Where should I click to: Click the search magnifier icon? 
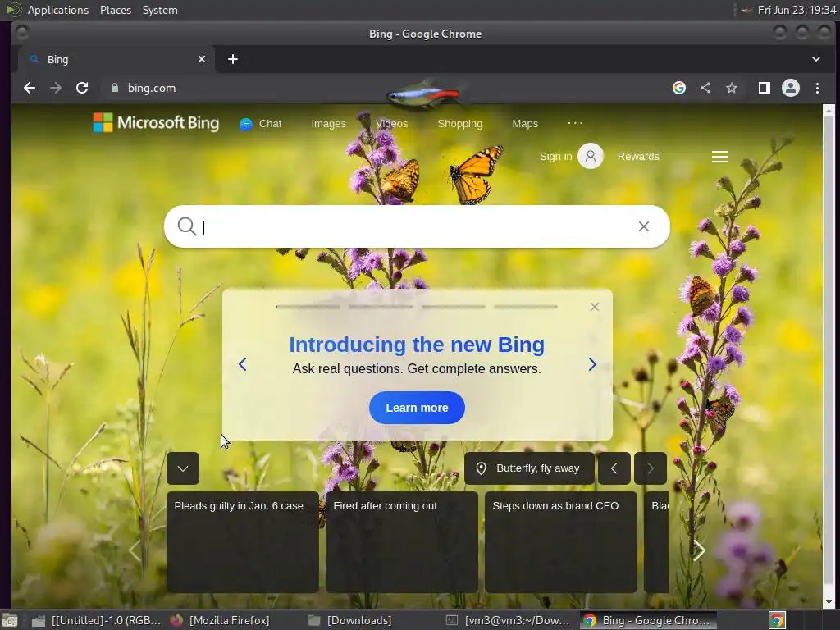click(x=186, y=226)
